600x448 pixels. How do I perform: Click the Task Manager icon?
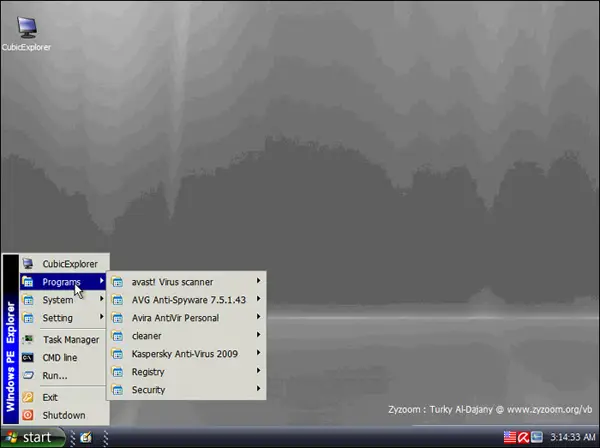28,339
